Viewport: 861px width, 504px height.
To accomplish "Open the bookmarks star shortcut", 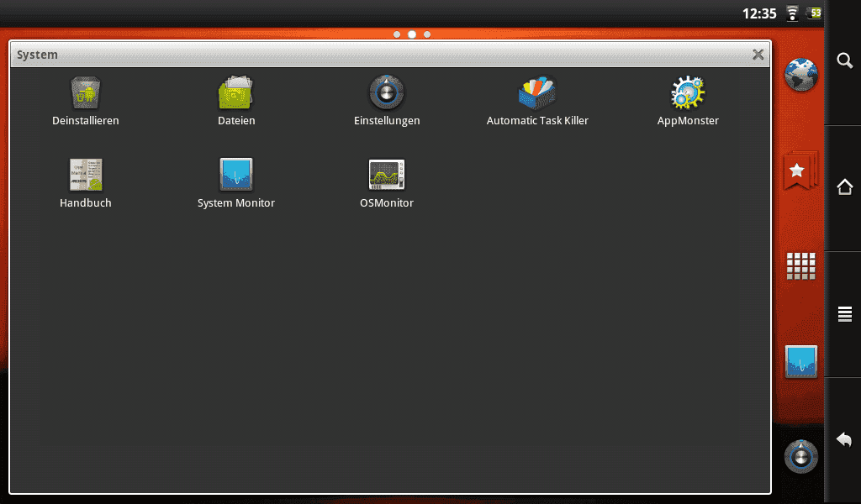I will point(800,170).
